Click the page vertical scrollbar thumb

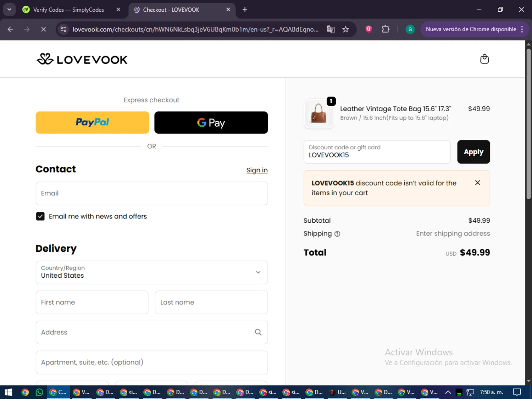click(528, 124)
